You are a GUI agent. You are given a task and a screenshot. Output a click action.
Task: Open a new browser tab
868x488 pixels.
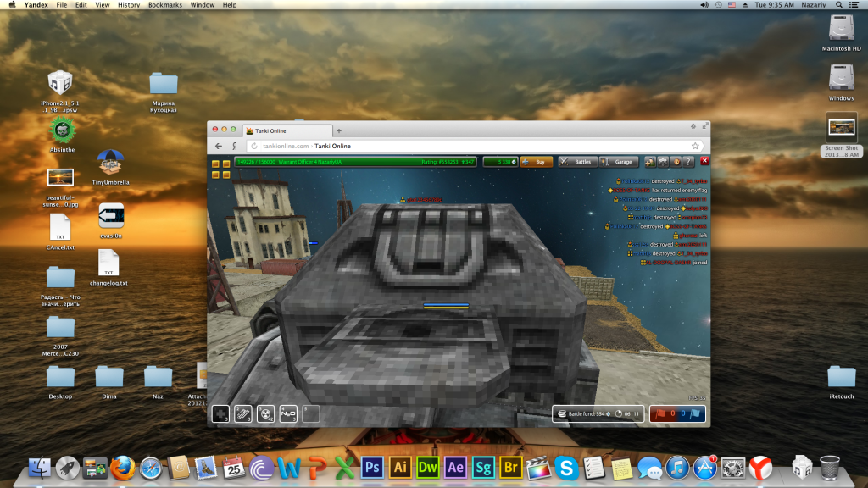[x=339, y=131]
